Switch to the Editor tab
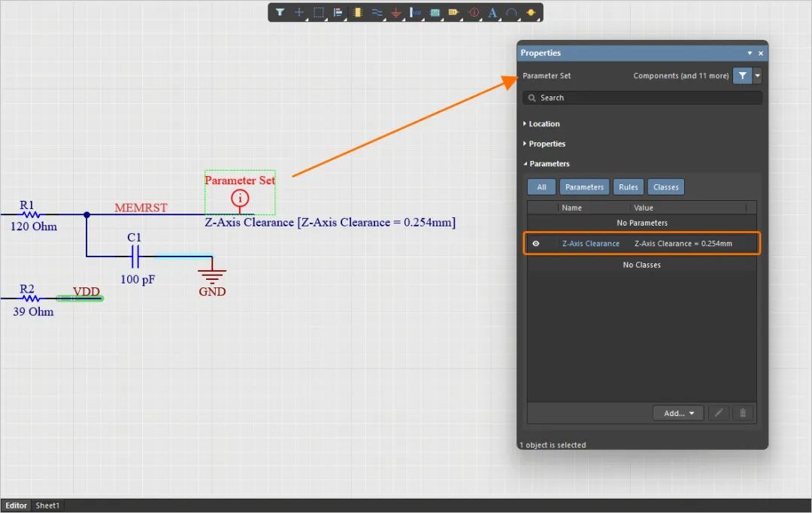Viewport: 812px width, 513px height. (16, 505)
